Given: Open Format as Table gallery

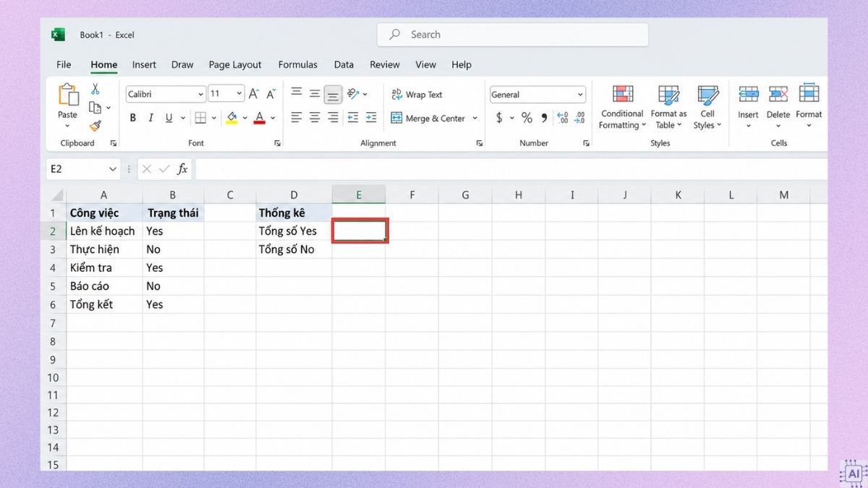Looking at the screenshot, I should coord(668,107).
